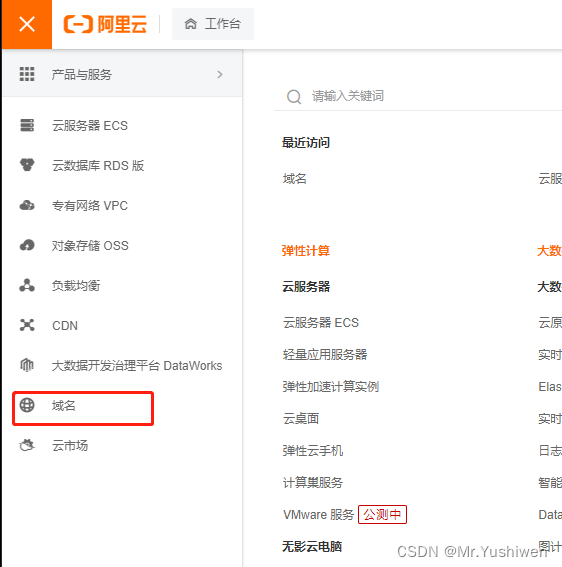Open the CDN sidebar icon
Image resolution: width=562 pixels, height=567 pixels.
tap(27, 325)
